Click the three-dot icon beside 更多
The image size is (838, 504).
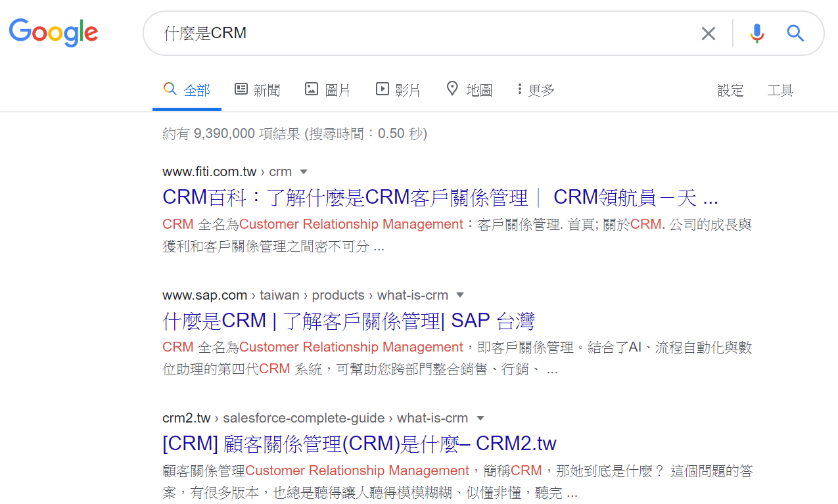(x=519, y=89)
